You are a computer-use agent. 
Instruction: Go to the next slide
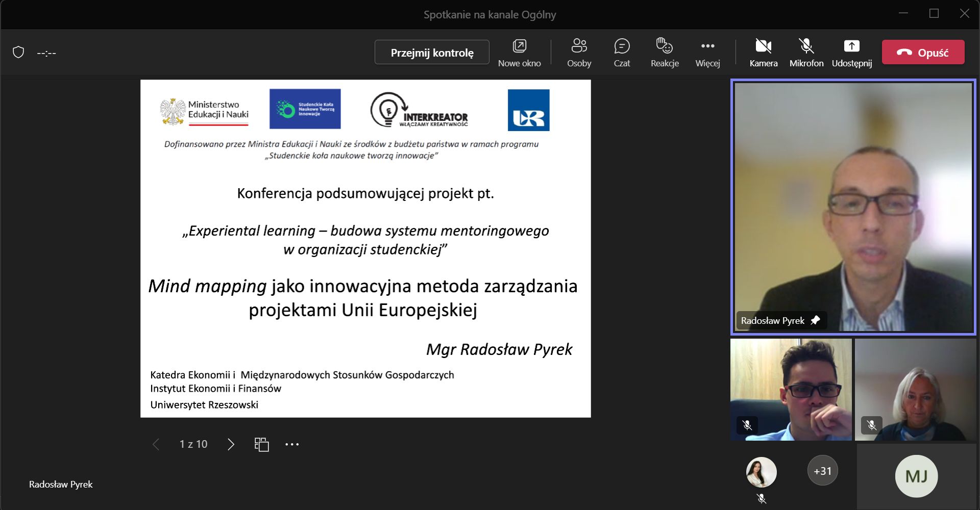coord(231,444)
